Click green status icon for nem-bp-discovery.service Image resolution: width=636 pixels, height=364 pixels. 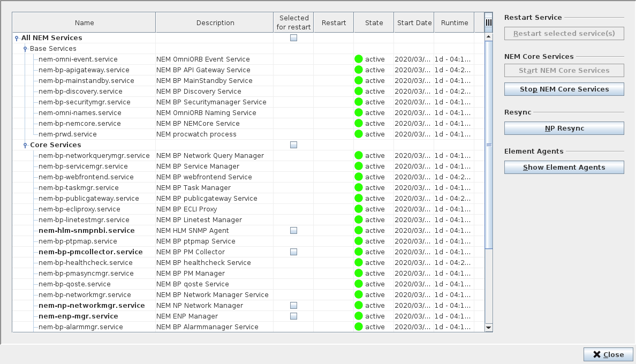(x=359, y=92)
